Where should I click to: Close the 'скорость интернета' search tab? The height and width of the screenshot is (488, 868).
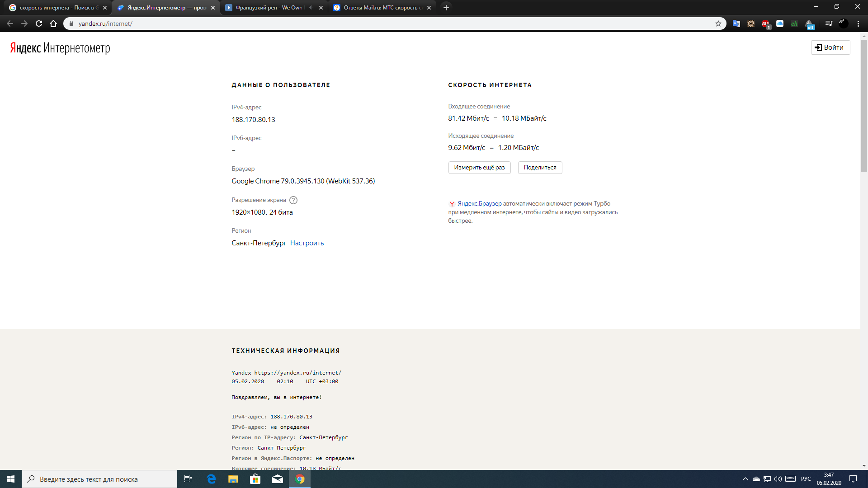click(105, 8)
